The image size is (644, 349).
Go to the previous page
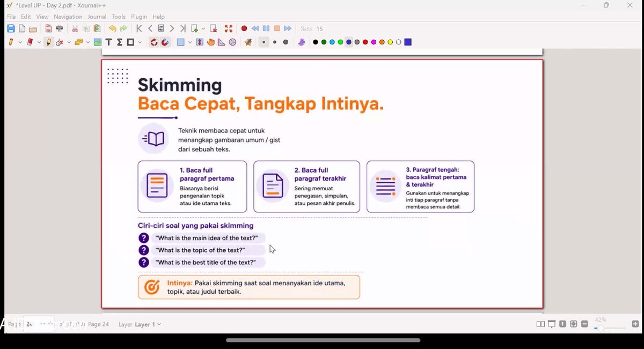pos(150,28)
